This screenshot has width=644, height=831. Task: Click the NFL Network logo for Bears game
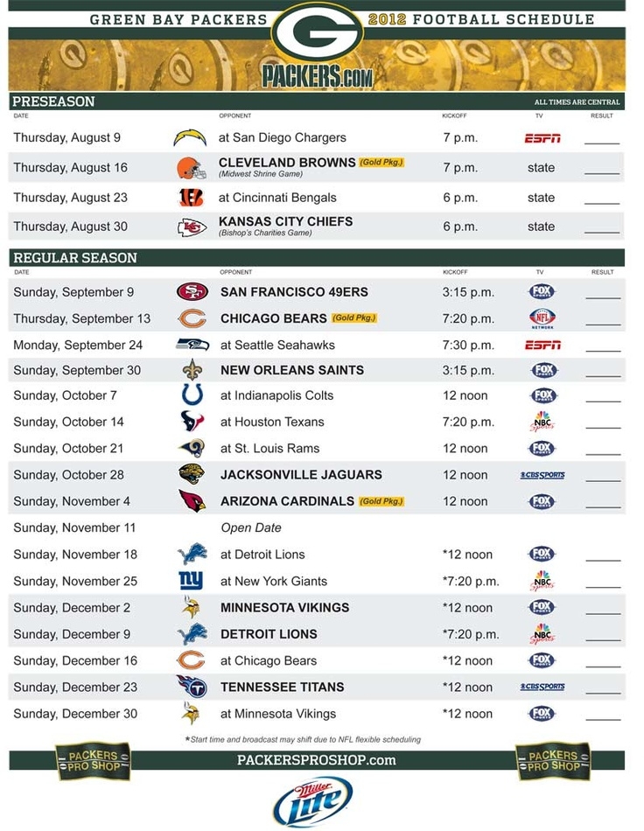pos(542,318)
